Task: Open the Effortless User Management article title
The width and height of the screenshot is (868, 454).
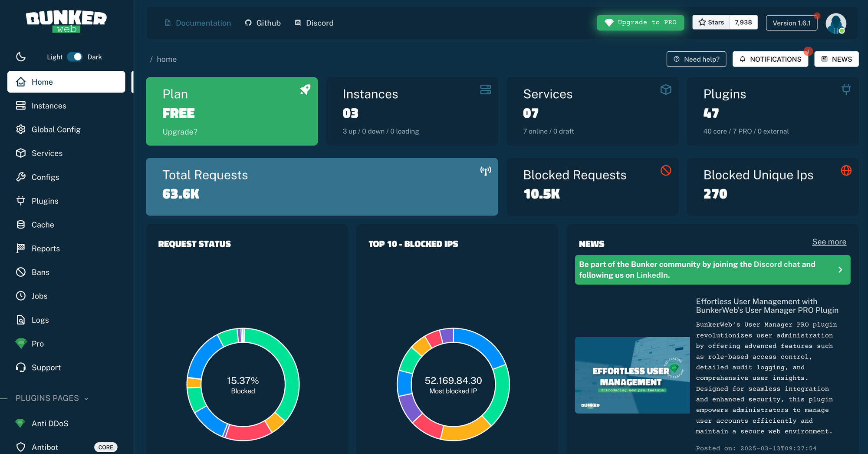Action: click(767, 306)
